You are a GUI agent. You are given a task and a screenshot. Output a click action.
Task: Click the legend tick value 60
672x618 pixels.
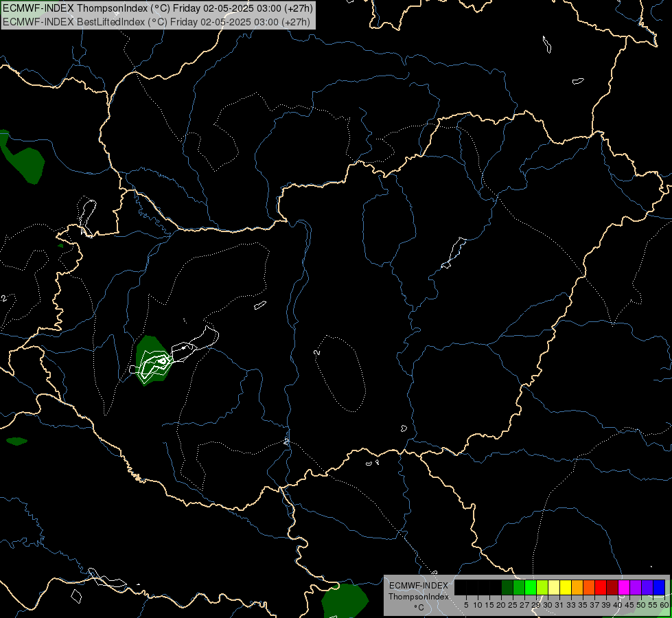[x=664, y=605]
